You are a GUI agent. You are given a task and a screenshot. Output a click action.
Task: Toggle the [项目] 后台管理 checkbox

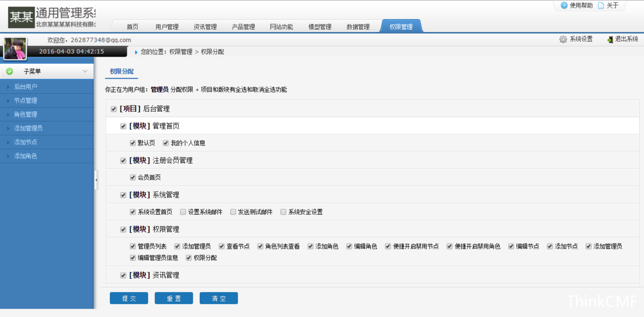tap(114, 109)
